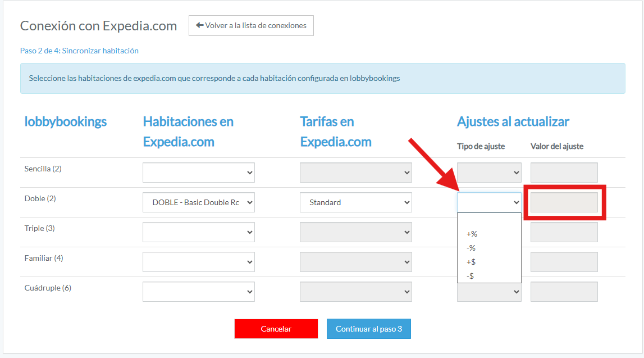Choose '-$' from adjustment type list
This screenshot has width=644, height=358.
pos(471,276)
